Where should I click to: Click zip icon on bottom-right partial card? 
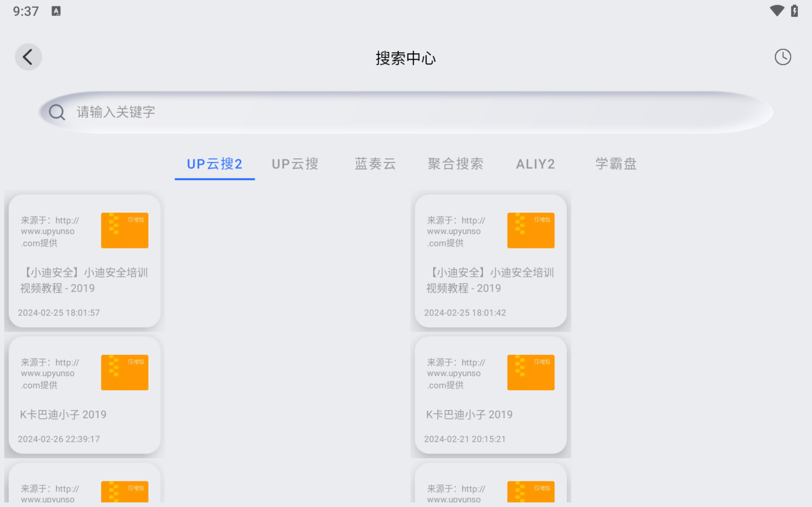(x=531, y=492)
